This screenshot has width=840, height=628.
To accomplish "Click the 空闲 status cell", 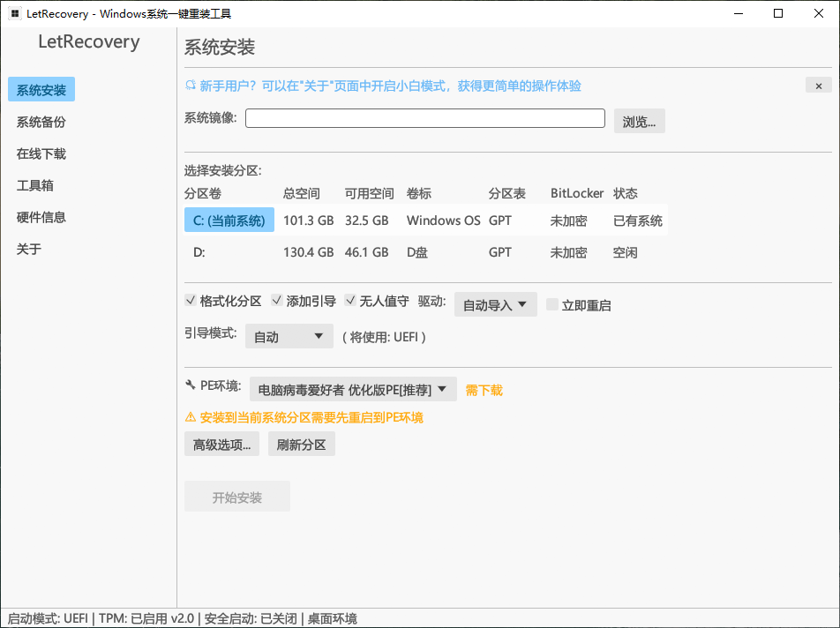I will pos(626,252).
